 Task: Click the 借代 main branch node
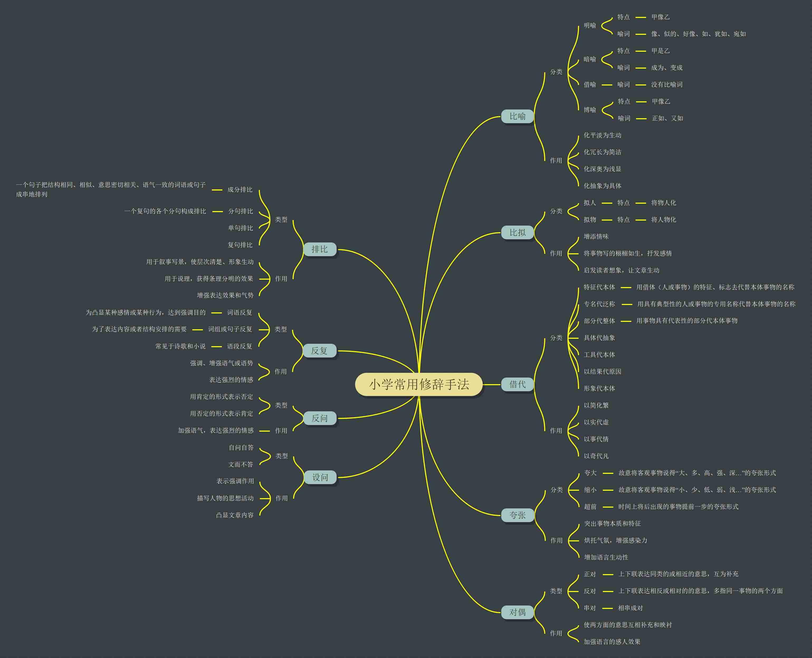point(517,384)
